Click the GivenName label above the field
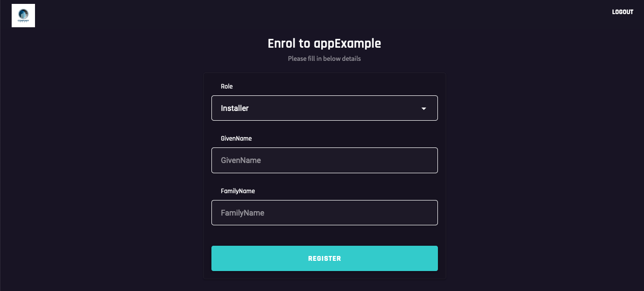Image resolution: width=644 pixels, height=291 pixels. click(x=236, y=139)
